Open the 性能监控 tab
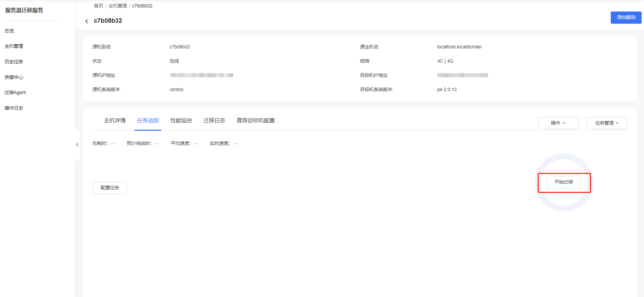The image size is (644, 297). [181, 121]
